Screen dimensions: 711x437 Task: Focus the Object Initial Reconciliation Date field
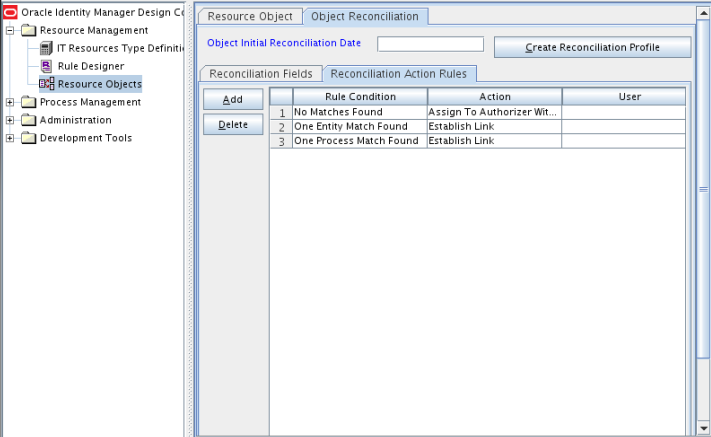coord(430,44)
